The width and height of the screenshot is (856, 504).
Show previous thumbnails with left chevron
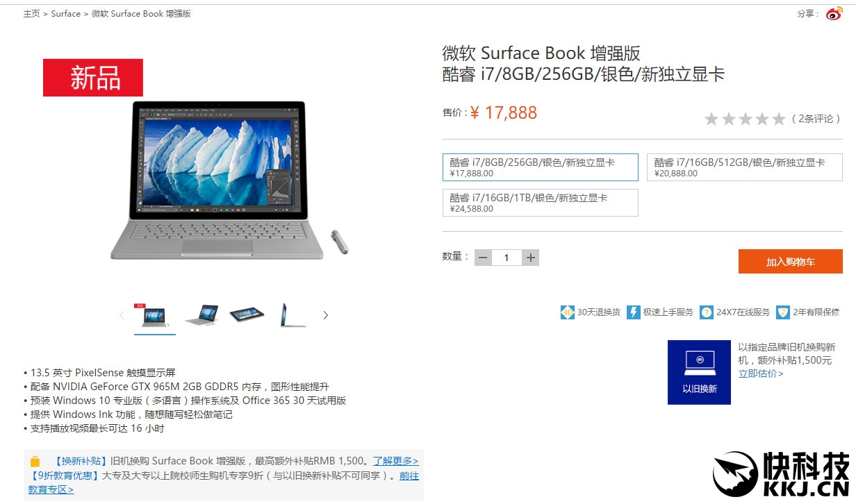(x=122, y=315)
